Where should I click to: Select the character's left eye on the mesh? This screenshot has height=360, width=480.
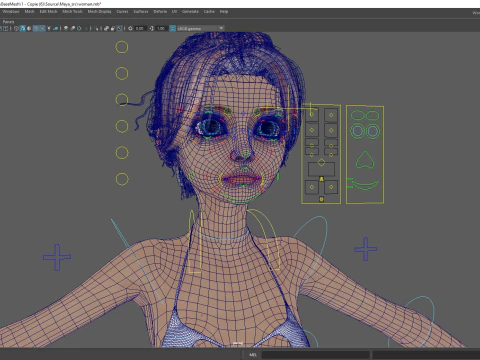[269, 129]
